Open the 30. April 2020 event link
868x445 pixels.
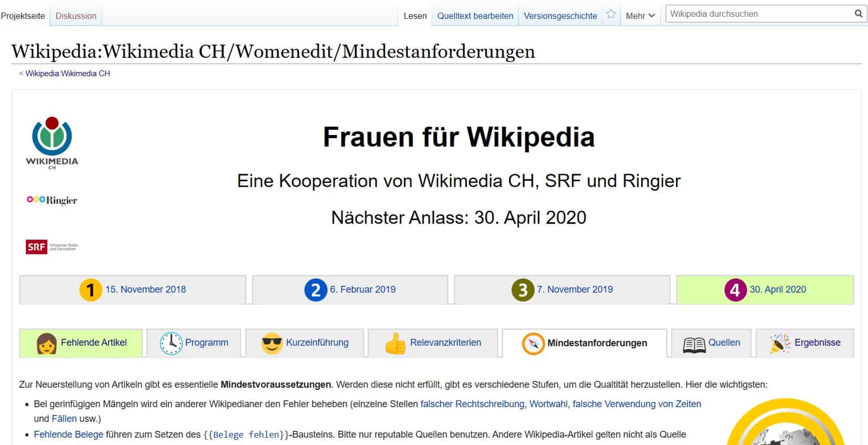tap(778, 289)
